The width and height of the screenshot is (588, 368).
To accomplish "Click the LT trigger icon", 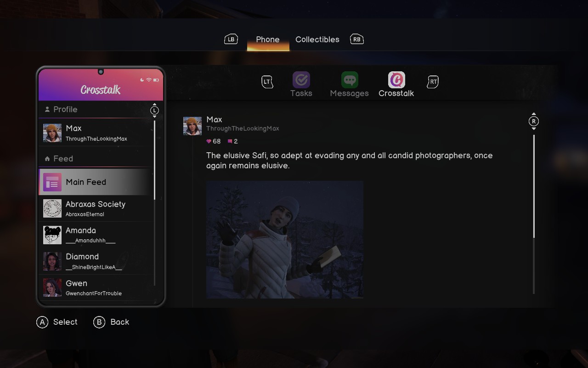I will coord(267,82).
